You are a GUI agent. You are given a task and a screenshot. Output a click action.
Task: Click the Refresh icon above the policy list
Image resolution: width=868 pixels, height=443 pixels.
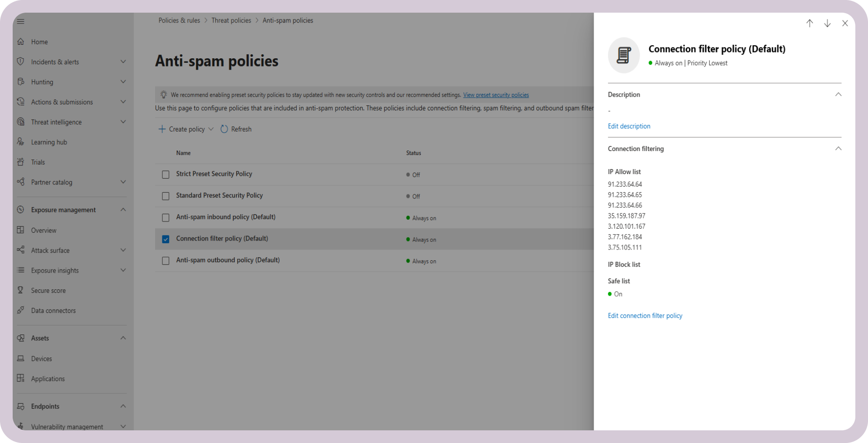pos(225,129)
